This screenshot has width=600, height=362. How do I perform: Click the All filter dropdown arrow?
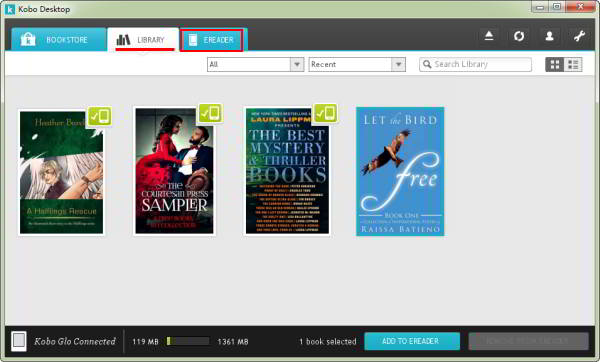click(297, 64)
